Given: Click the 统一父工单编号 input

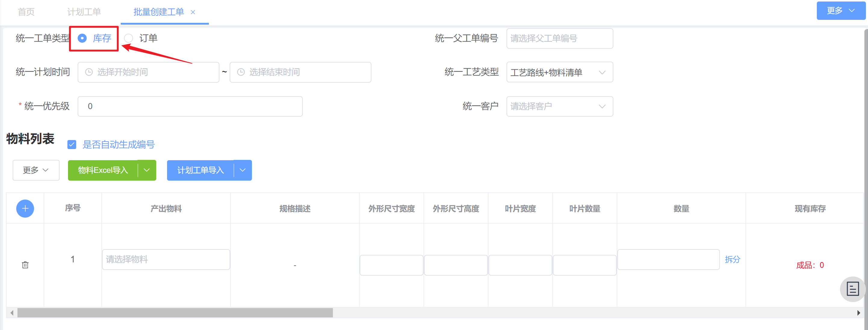Looking at the screenshot, I should coord(560,38).
